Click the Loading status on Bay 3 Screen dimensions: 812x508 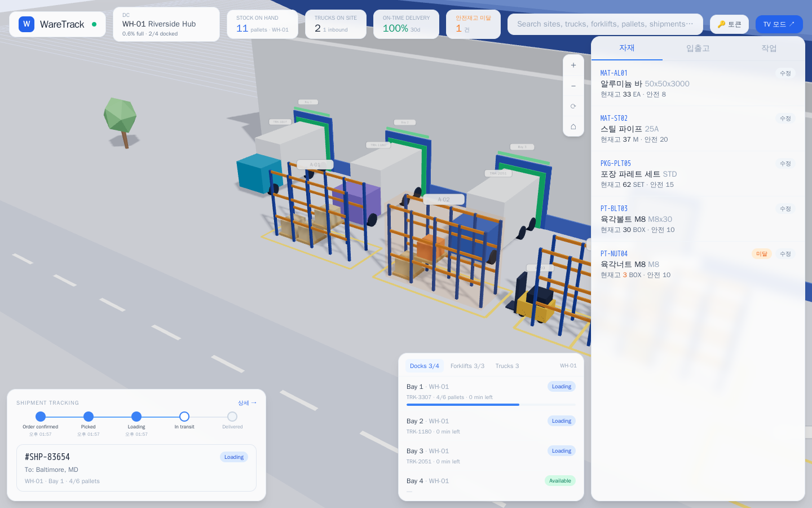562,451
